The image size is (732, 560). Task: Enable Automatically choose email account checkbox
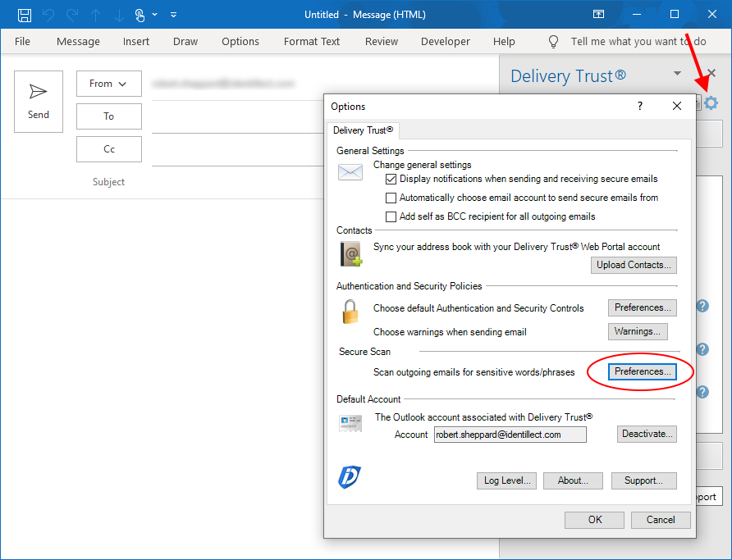point(391,198)
